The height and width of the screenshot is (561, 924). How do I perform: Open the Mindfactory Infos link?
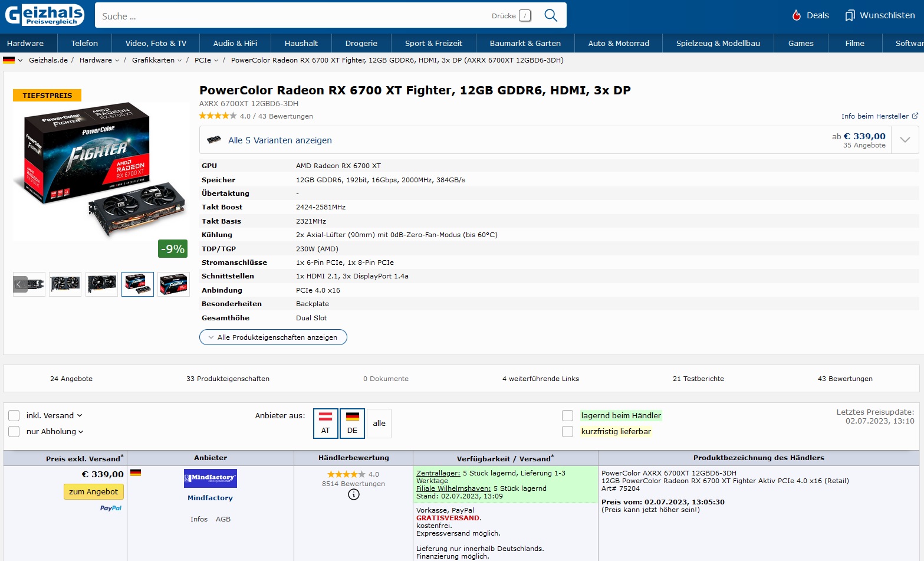[x=199, y=519]
